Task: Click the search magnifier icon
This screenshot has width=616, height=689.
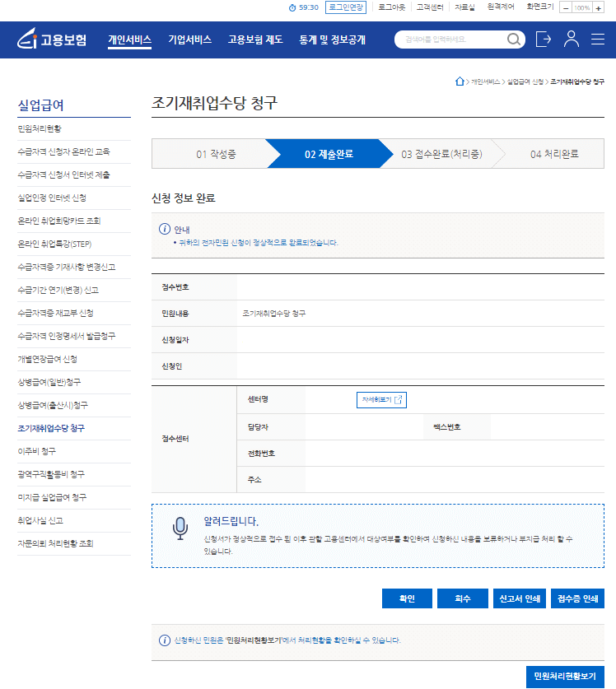Action: coord(515,40)
